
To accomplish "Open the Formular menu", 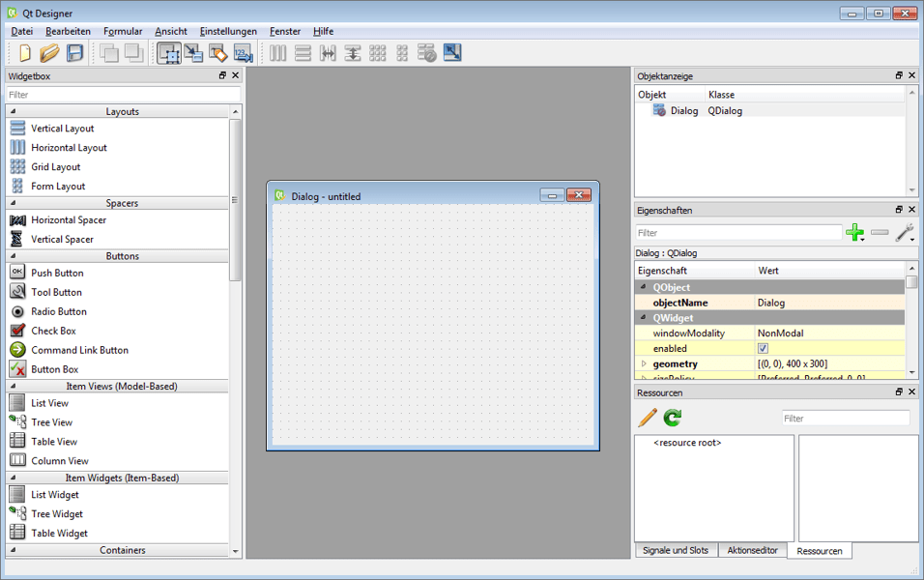I will tap(123, 31).
